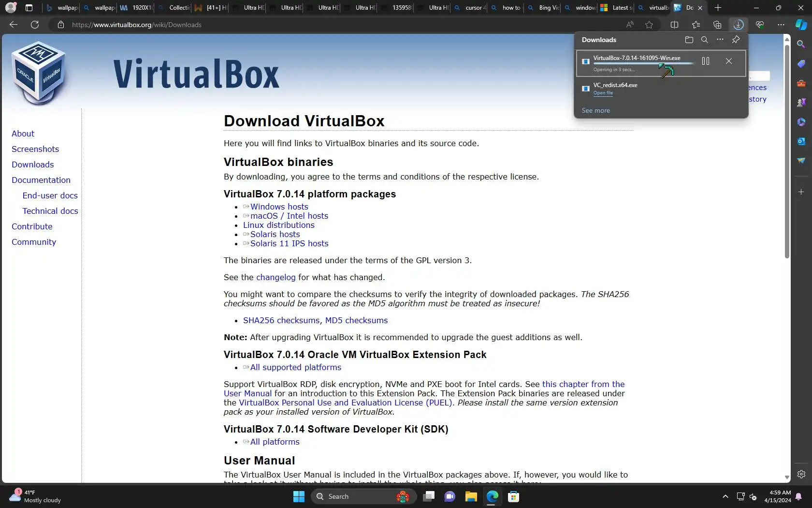
Task: Open the Favorites list icon
Action: click(x=696, y=25)
